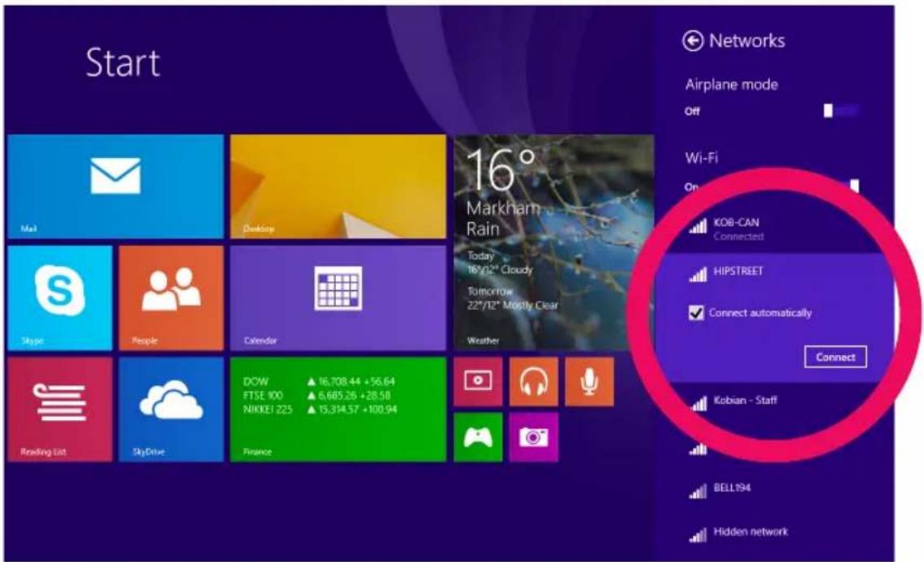Open the People tile

pyautogui.click(x=171, y=298)
